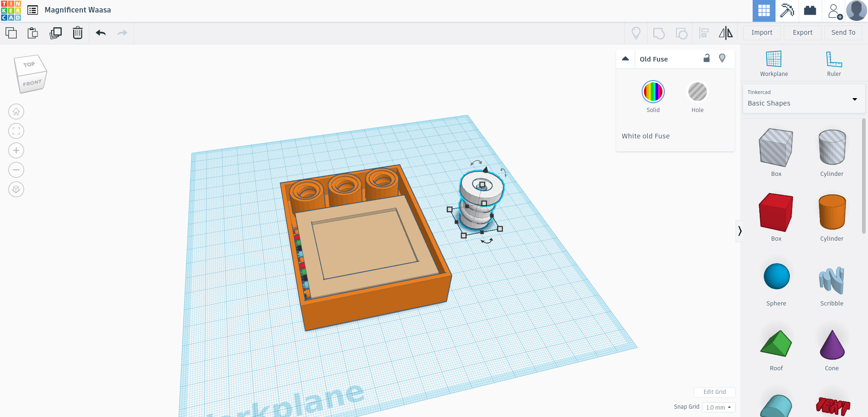Open the Basic Shapes library dropdown
Image resolution: width=868 pixels, height=417 pixels.
tap(803, 99)
